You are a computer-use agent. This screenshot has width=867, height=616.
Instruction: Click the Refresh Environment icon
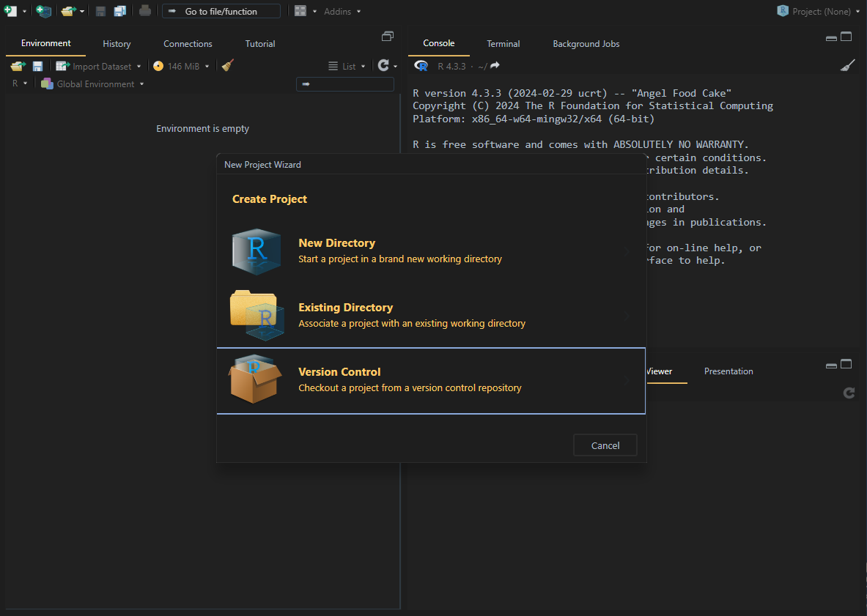pos(383,66)
